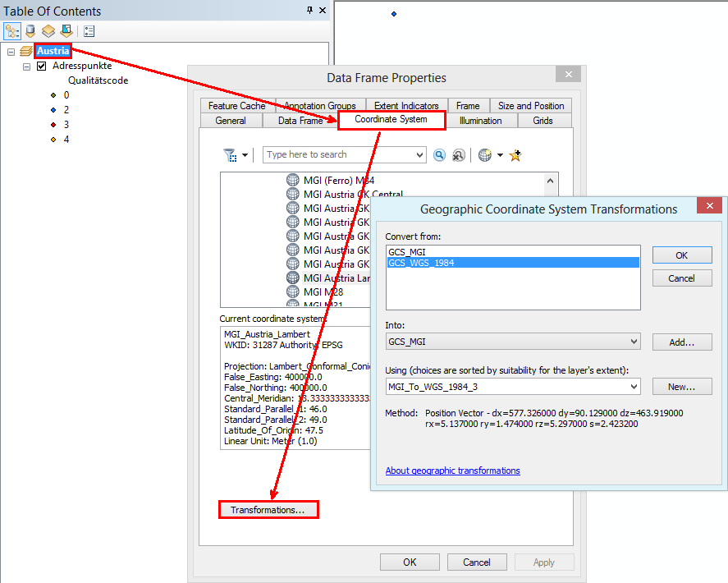Click the green diamond symbol for Qualitätscode 0

(x=53, y=94)
